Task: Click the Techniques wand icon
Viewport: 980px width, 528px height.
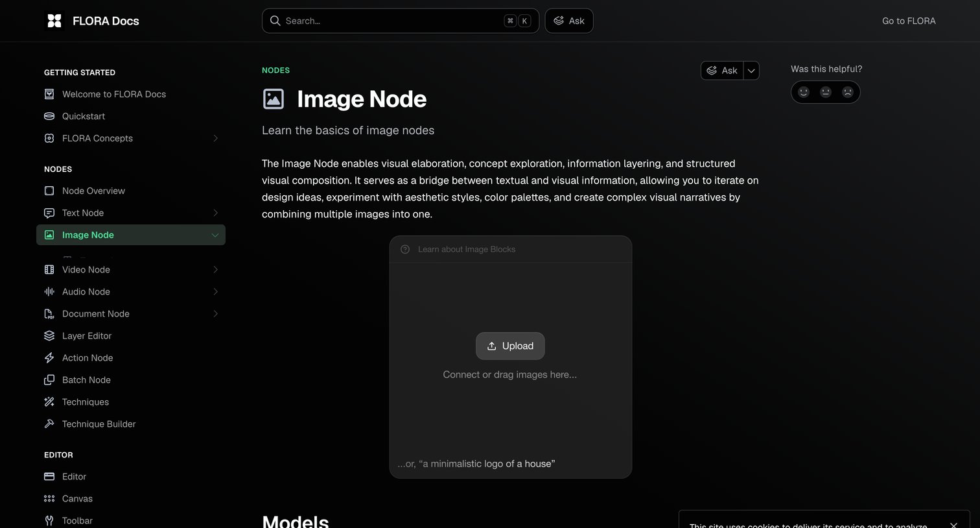Action: point(49,402)
